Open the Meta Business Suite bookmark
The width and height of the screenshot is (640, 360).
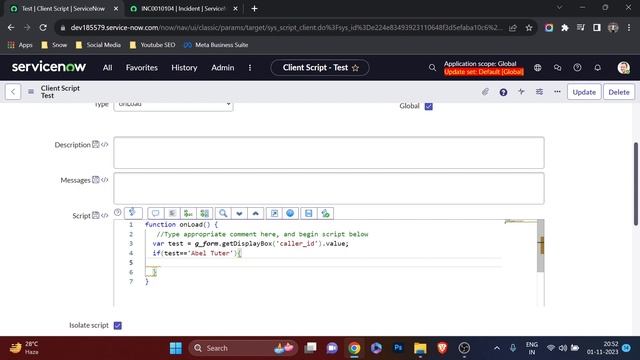pos(216,45)
